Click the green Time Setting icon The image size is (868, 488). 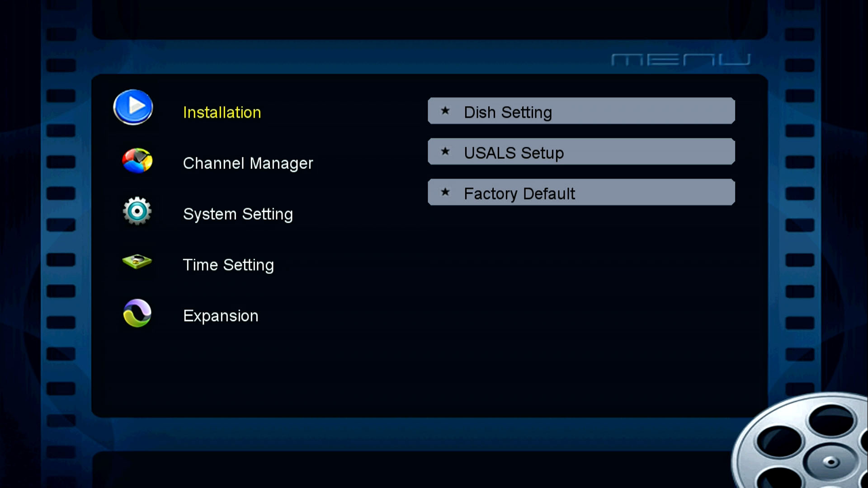point(137,261)
